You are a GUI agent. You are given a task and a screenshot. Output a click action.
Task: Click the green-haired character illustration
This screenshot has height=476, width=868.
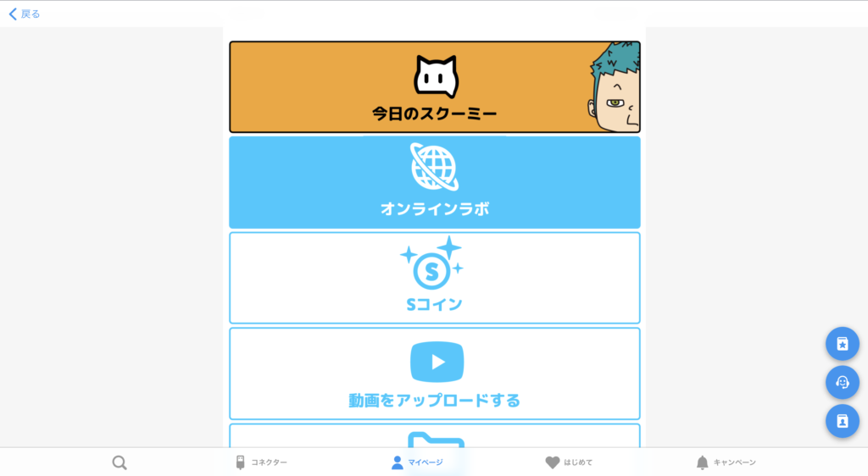[614, 86]
